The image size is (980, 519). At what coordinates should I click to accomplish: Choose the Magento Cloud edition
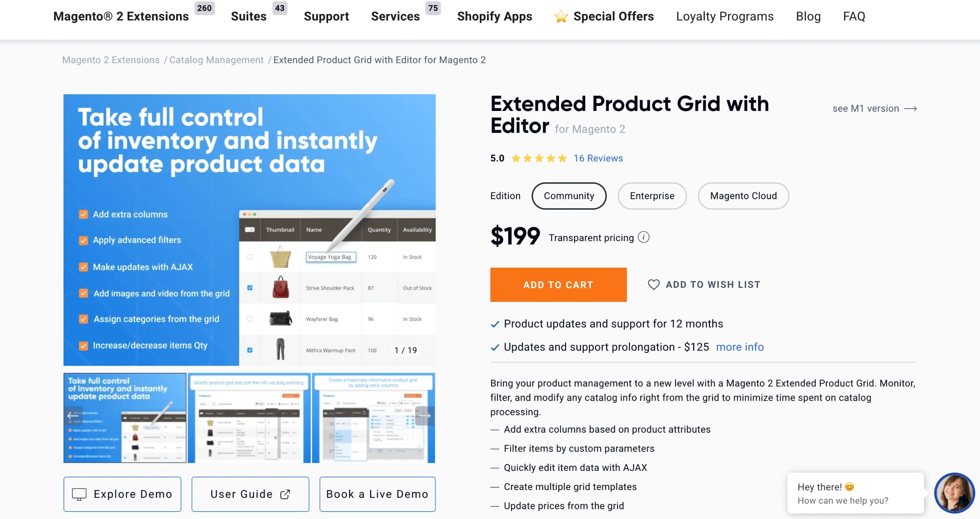pyautogui.click(x=743, y=196)
